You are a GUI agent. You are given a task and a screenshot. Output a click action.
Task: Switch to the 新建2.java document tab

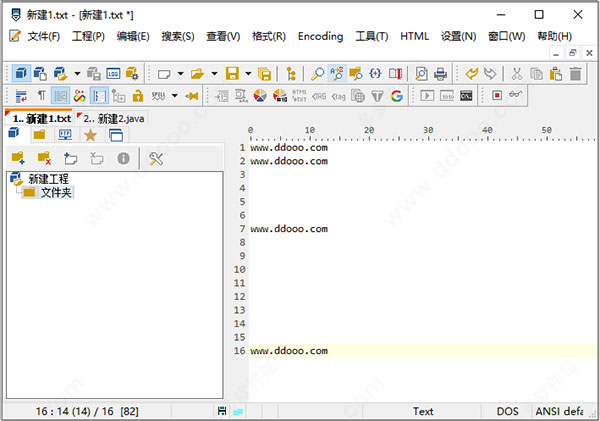[x=111, y=118]
